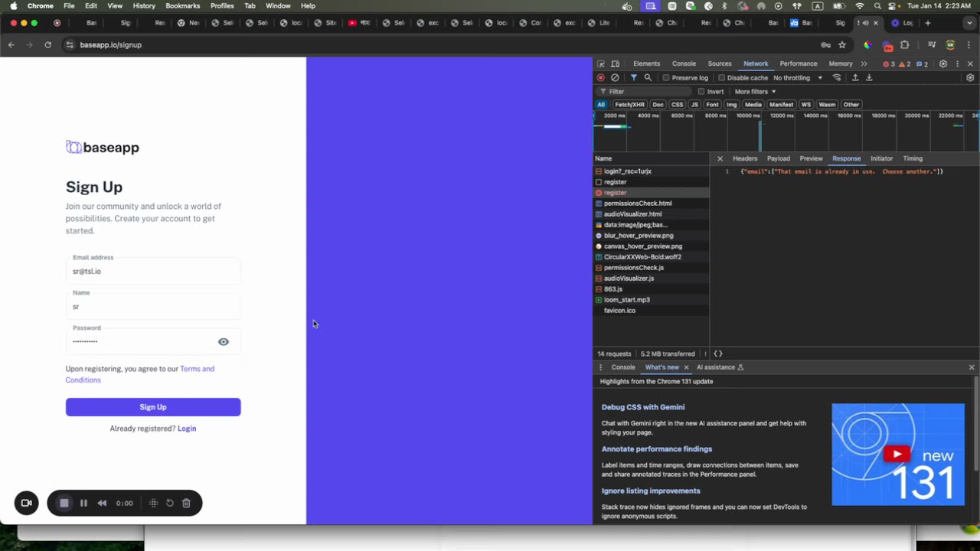Close the request details pane
This screenshot has width=980, height=551.
(720, 158)
